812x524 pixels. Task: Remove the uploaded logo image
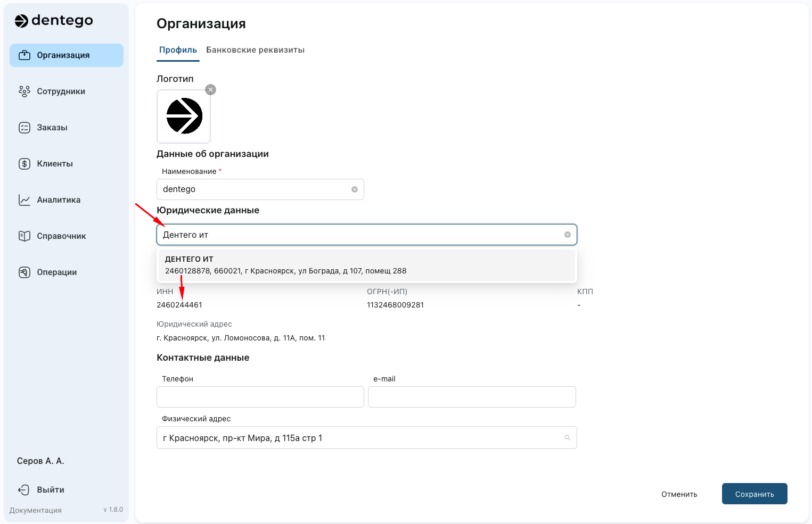pos(210,89)
